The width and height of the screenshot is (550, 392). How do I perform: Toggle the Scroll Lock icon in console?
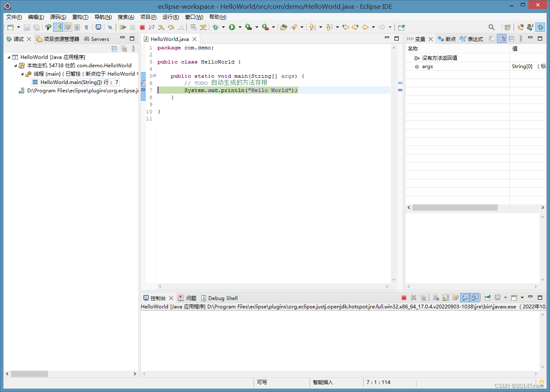pyautogui.click(x=446, y=298)
